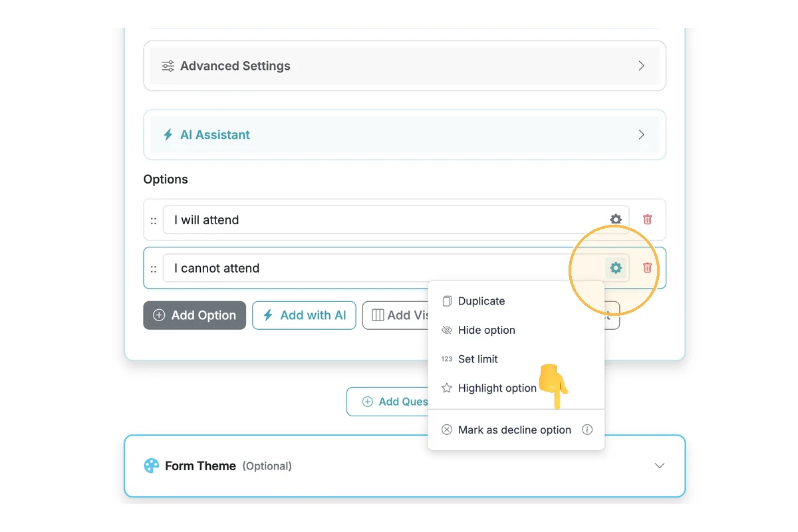Viewport: 798px width, 532px height.
Task: Choose Duplicate from the option menu
Action: (x=481, y=301)
